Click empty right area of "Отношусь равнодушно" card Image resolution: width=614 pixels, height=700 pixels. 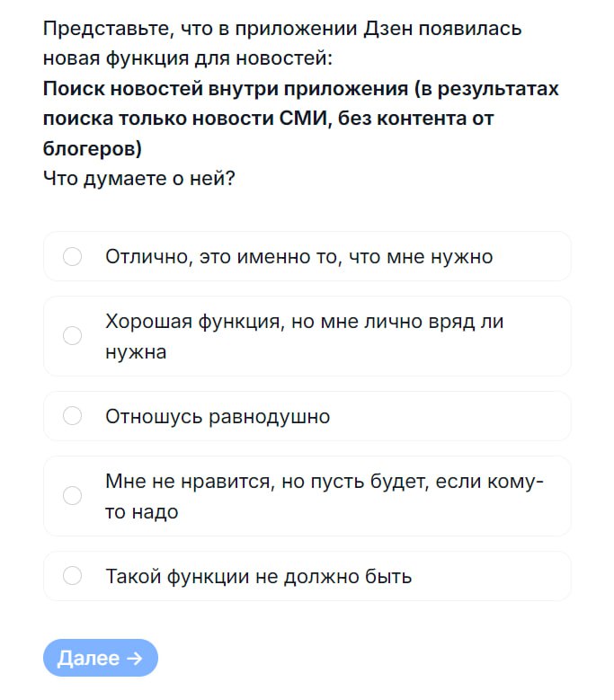(x=467, y=417)
